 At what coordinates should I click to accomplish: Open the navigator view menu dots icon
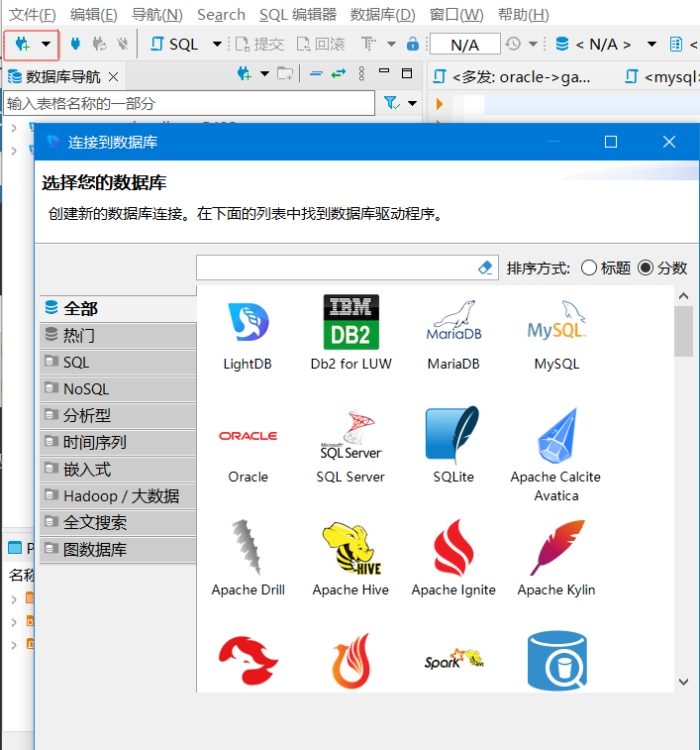pyautogui.click(x=361, y=73)
